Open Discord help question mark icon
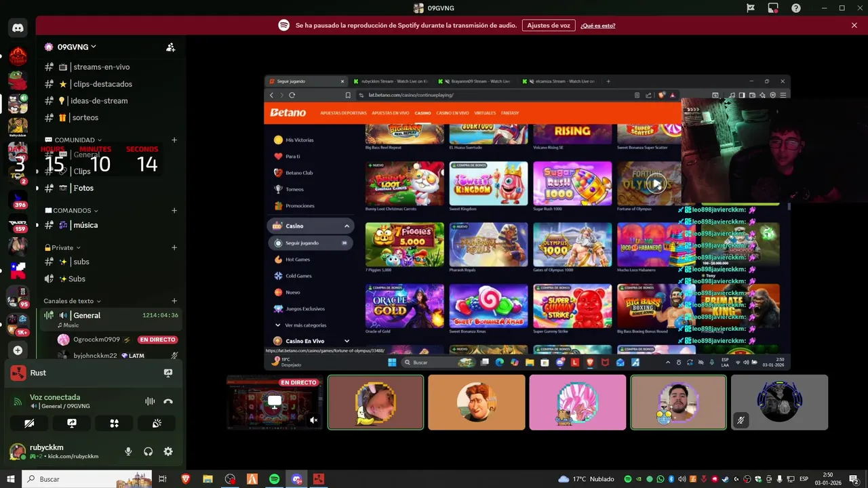 (796, 8)
